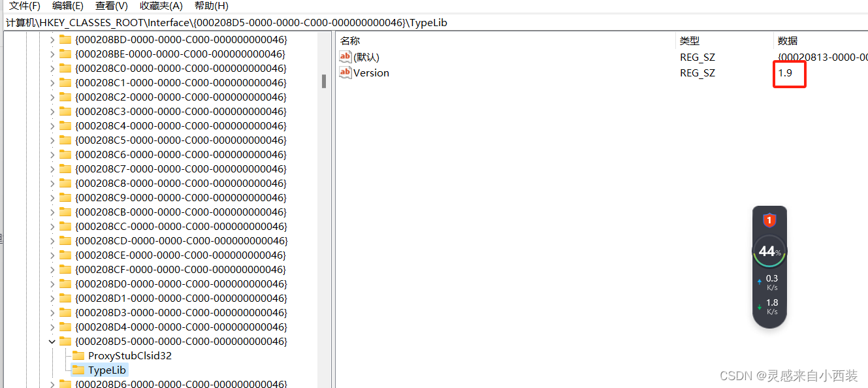Expand the {000208C0-0000-0000-C000-000000000046} key
Screen dimensions: 868x388
52,68
